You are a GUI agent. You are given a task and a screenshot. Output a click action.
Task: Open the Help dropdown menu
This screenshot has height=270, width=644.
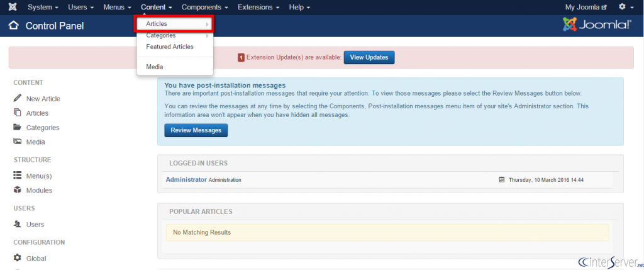pyautogui.click(x=299, y=8)
